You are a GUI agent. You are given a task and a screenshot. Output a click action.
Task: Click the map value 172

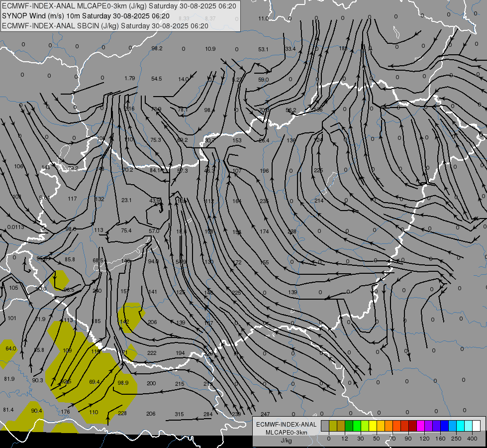pos(237,262)
